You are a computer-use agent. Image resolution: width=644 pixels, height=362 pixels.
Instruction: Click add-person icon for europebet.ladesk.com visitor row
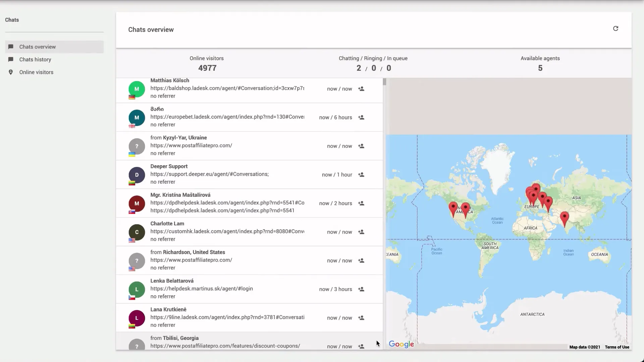point(361,117)
